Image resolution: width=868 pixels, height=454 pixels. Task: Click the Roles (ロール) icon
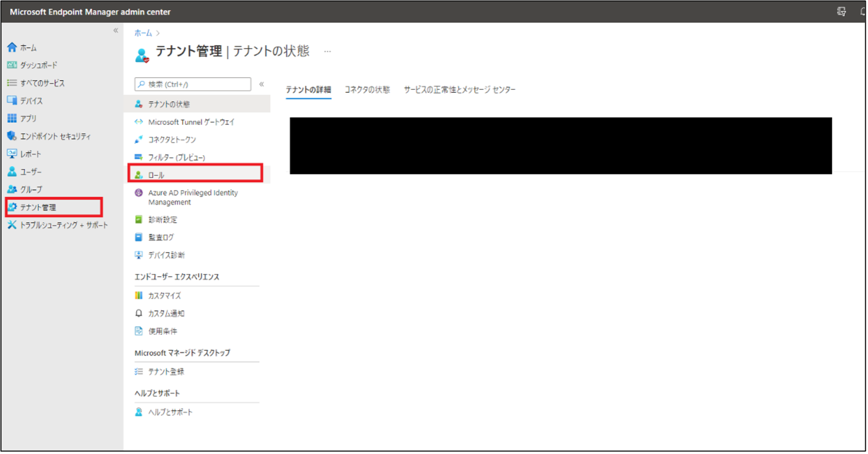tap(139, 175)
